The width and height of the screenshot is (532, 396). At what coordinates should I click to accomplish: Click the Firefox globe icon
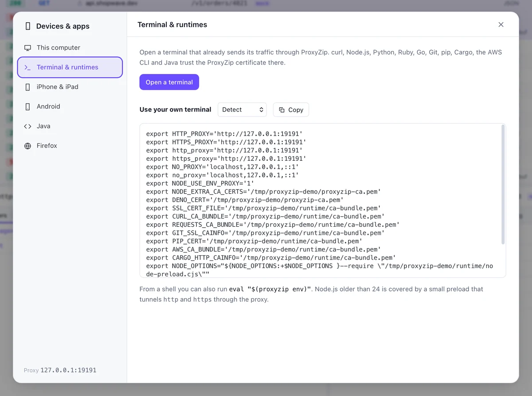click(x=27, y=146)
